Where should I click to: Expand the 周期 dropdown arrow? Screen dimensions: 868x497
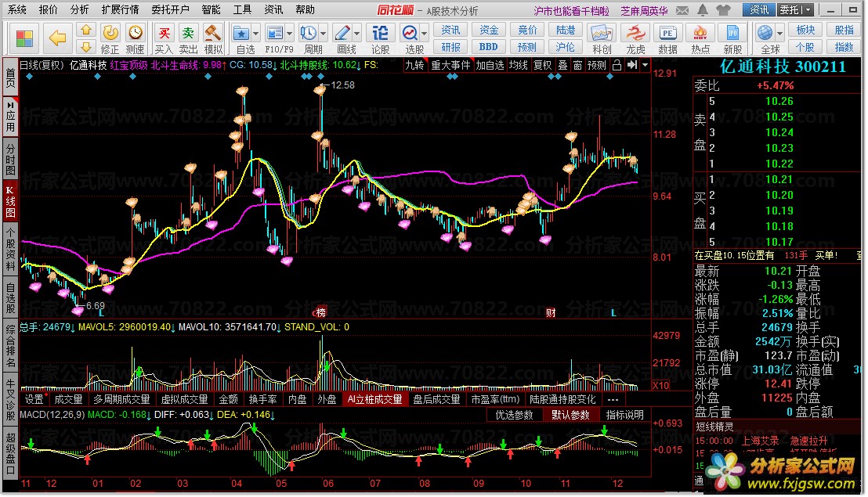click(x=324, y=34)
